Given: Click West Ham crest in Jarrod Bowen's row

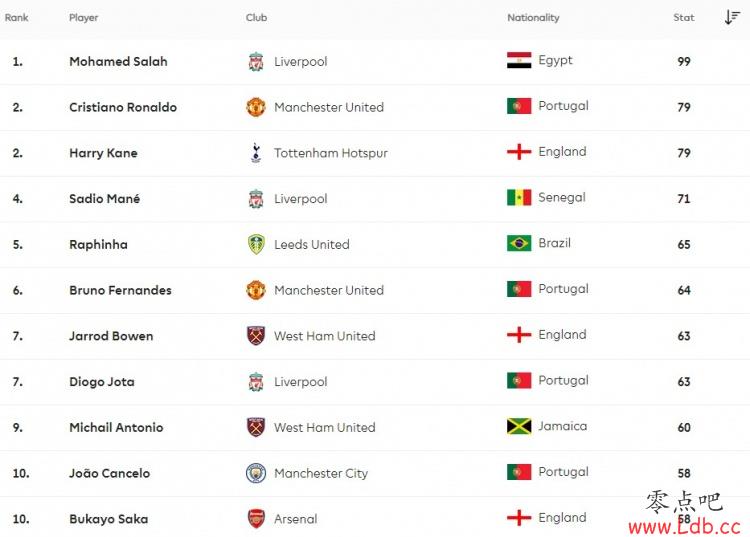Looking at the screenshot, I should point(256,336).
